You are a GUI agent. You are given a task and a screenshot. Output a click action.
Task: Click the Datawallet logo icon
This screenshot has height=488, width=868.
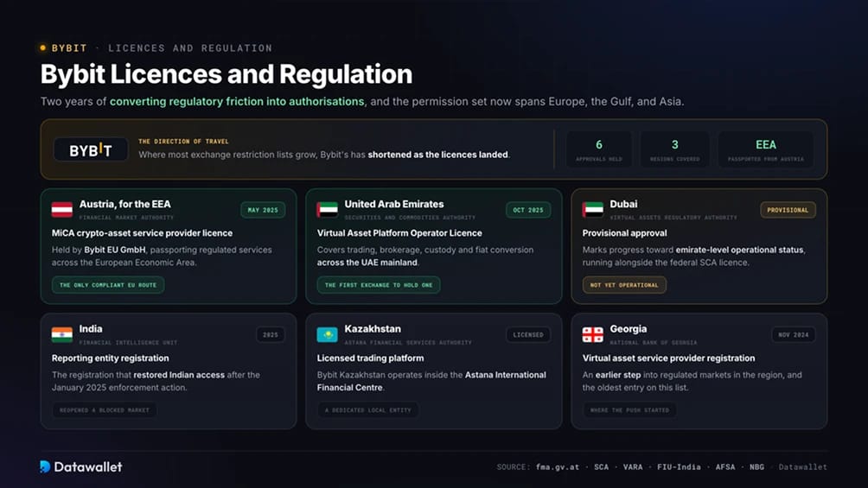(x=46, y=466)
